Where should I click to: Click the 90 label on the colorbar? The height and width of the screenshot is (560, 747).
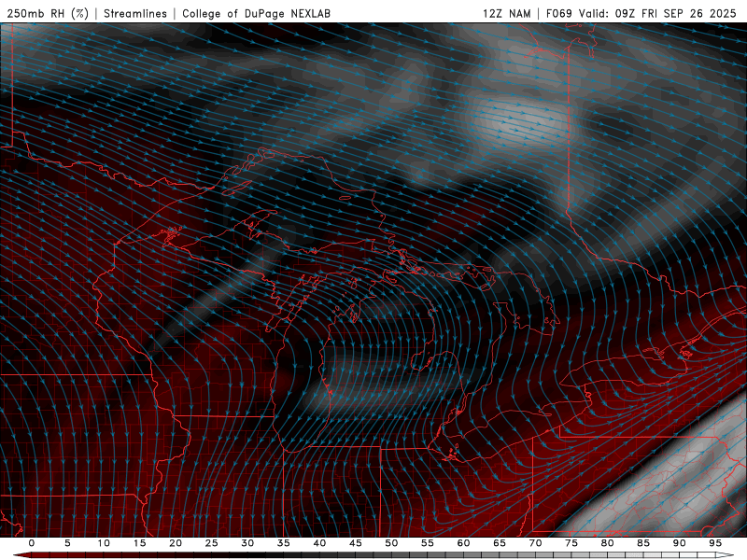coord(679,543)
